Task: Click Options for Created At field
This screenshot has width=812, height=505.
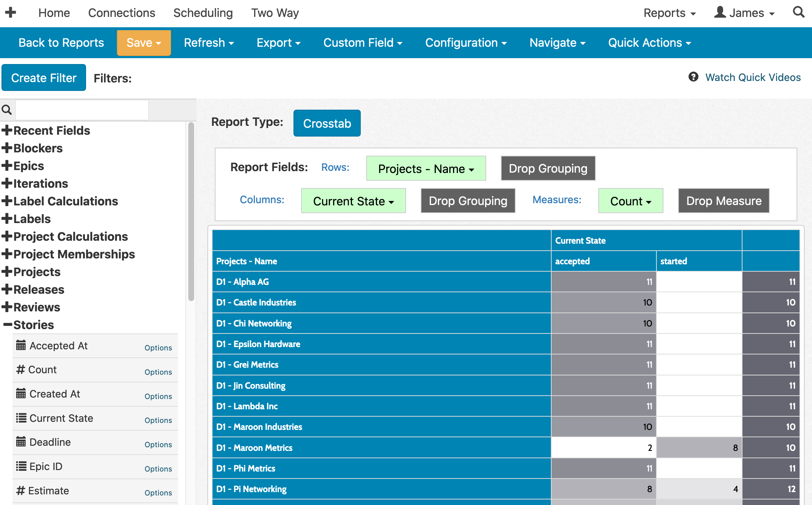Action: pos(158,396)
